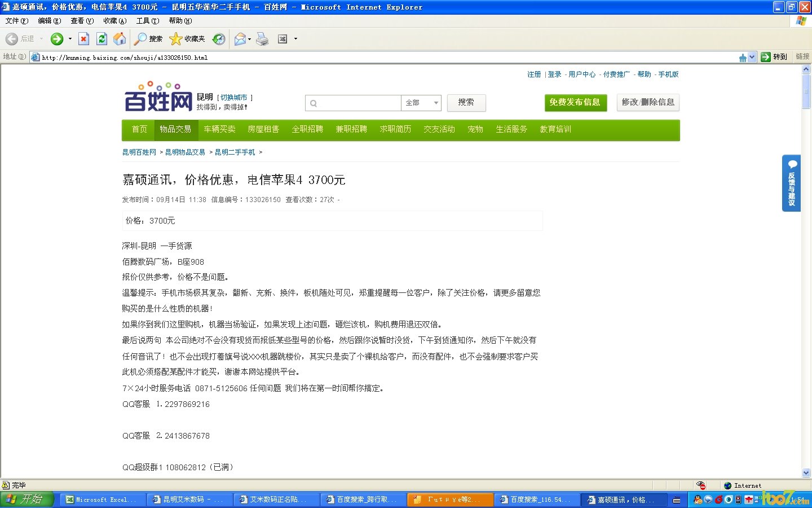The image size is (812, 508).
Task: Click the 昆明百姓网 breadcrumb link
Action: tap(139, 152)
